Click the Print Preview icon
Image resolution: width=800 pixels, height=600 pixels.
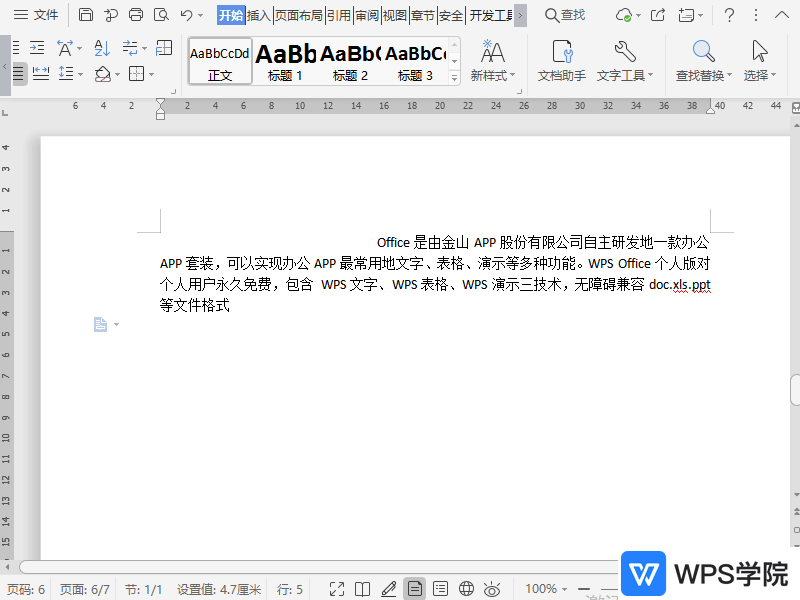161,15
